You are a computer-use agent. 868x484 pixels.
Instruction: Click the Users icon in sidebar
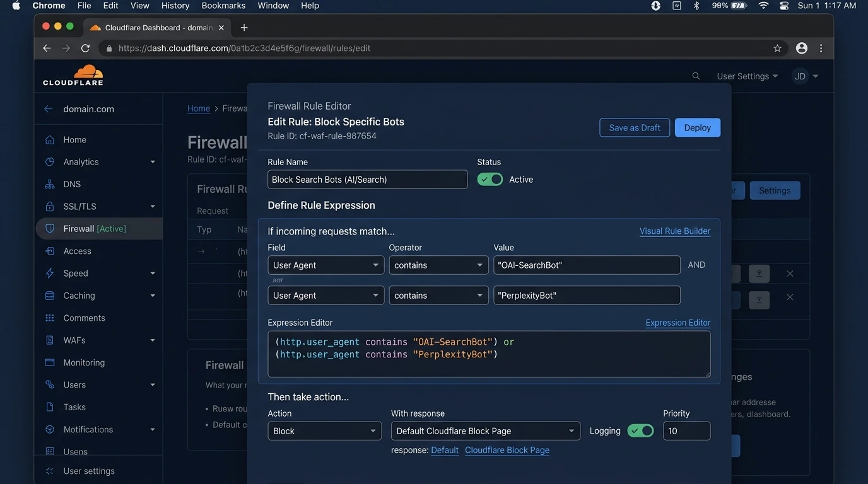click(x=50, y=385)
